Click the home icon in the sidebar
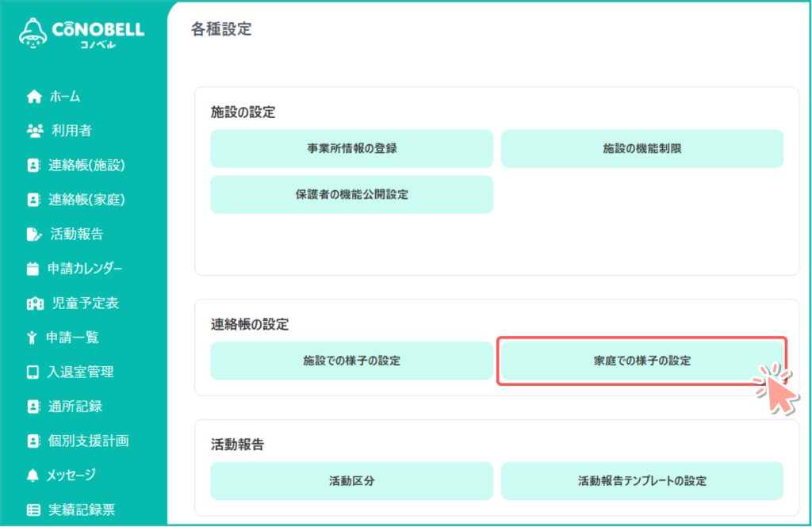This screenshot has width=812, height=527. [x=33, y=97]
